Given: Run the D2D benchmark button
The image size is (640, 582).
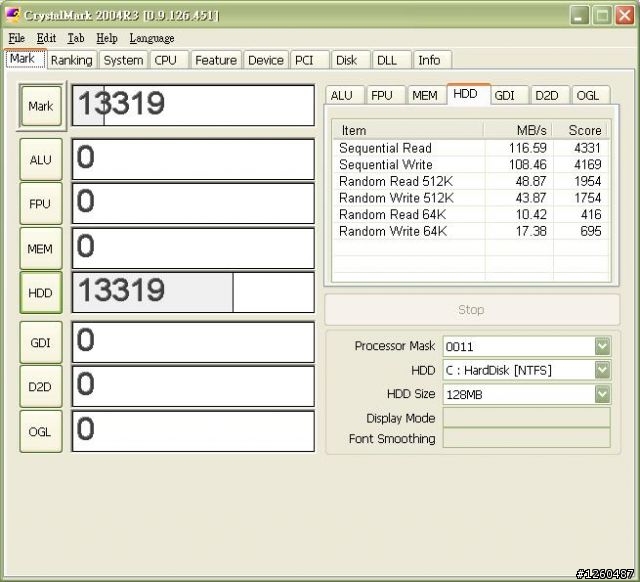Looking at the screenshot, I should [x=41, y=386].
